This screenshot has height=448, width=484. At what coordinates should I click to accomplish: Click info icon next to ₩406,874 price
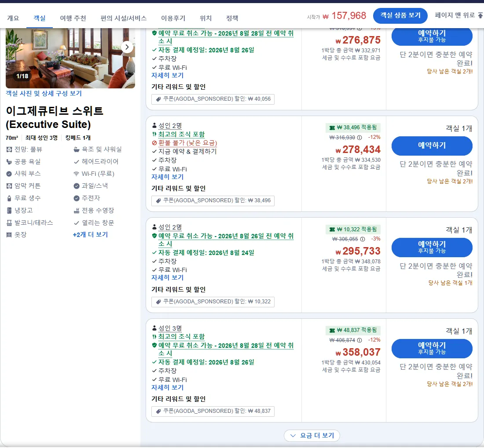pos(359,340)
